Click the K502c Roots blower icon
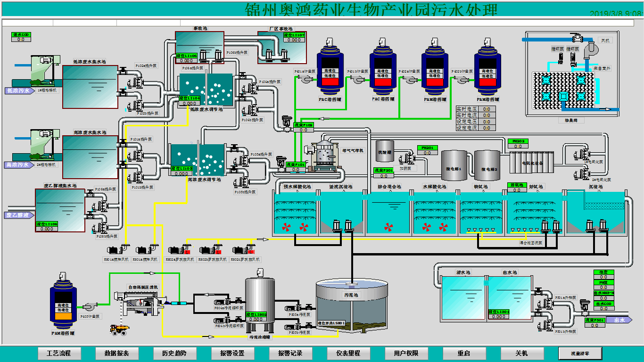644x362 pixels. click(243, 250)
